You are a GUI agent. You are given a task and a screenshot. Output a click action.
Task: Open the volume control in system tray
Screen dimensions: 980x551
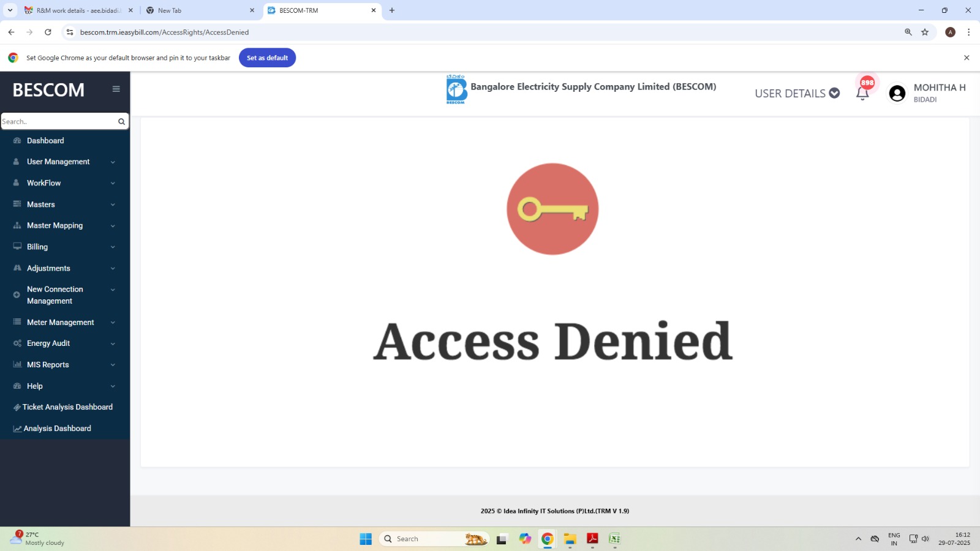(x=925, y=539)
